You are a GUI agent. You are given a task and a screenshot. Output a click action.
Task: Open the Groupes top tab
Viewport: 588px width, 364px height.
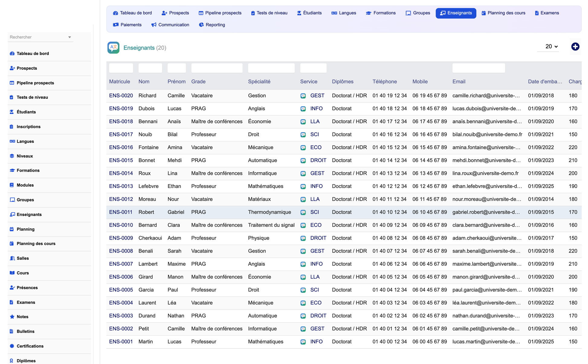418,13
